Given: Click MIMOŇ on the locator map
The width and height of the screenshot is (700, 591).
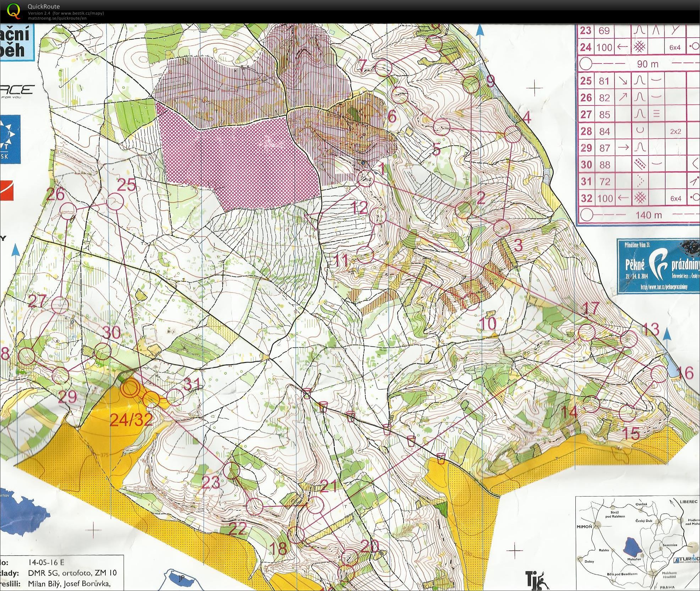Looking at the screenshot, I should [x=585, y=526].
